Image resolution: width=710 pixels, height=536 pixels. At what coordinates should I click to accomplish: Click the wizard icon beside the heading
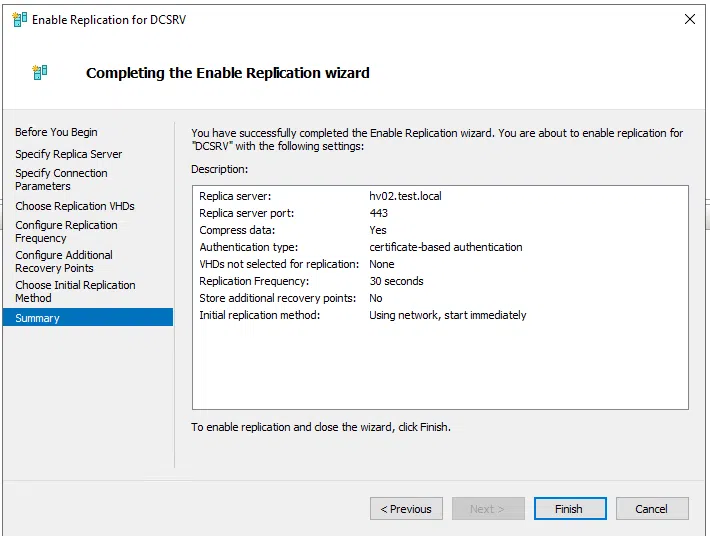(x=40, y=73)
